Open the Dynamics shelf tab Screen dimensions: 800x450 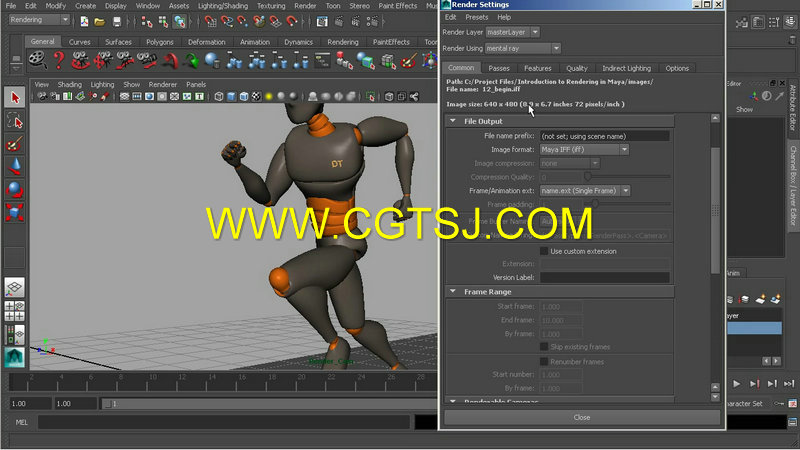298,42
